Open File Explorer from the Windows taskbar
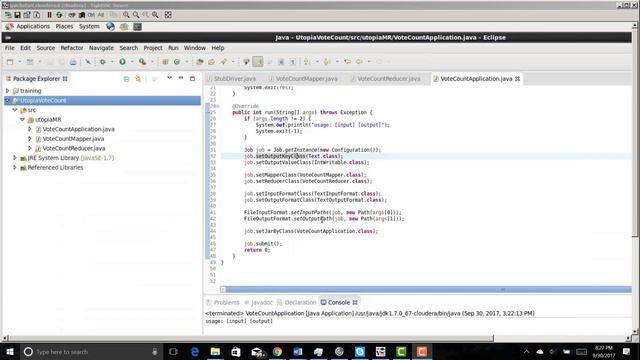640x360 pixels. click(x=215, y=352)
